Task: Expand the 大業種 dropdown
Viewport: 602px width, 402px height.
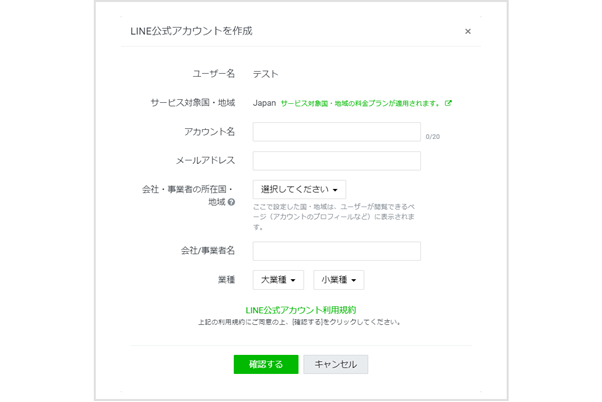Action: [279, 280]
